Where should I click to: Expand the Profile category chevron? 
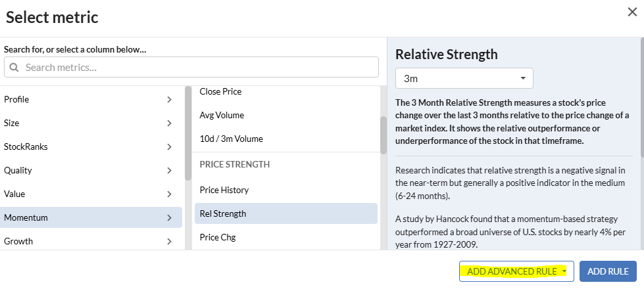tap(169, 100)
